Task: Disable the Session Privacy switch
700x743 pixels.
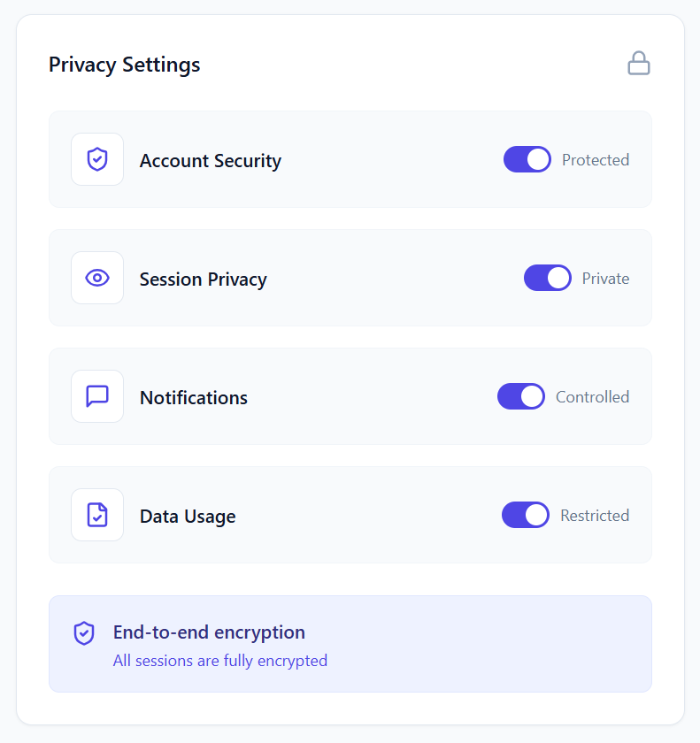Action: coord(548,278)
